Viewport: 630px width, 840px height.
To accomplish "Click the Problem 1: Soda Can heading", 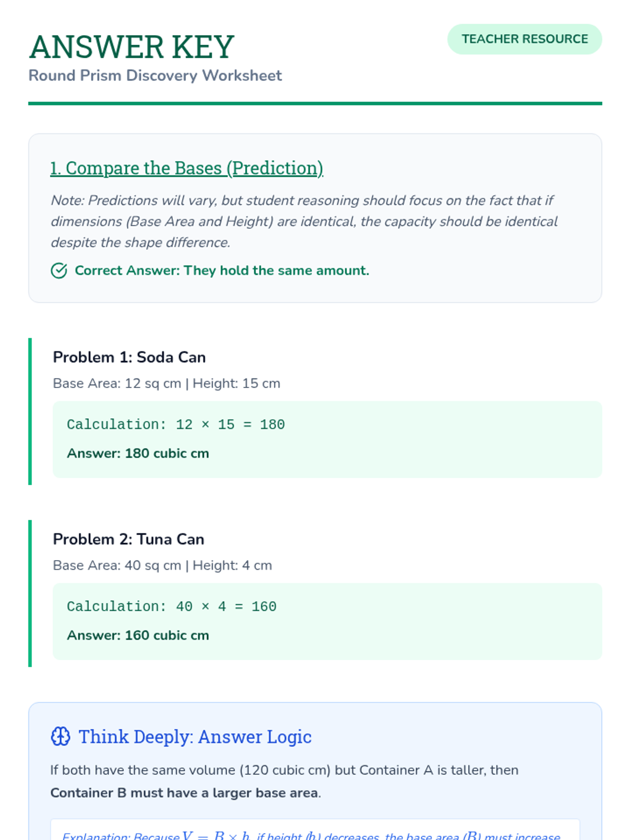I will point(129,357).
